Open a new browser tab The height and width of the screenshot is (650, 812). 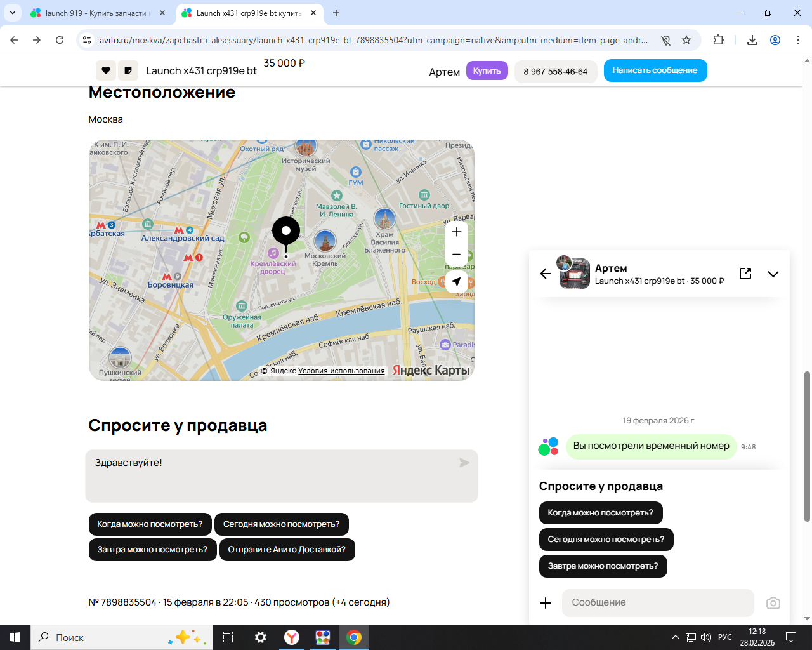click(336, 13)
